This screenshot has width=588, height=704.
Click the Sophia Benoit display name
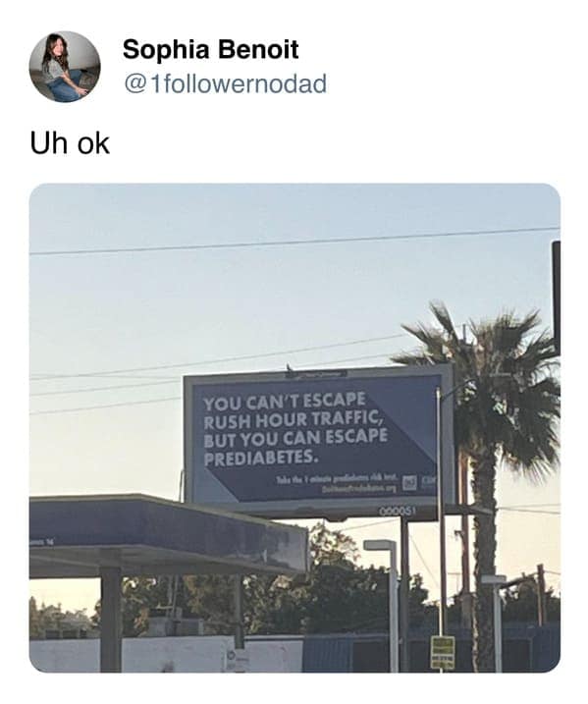click(x=210, y=49)
